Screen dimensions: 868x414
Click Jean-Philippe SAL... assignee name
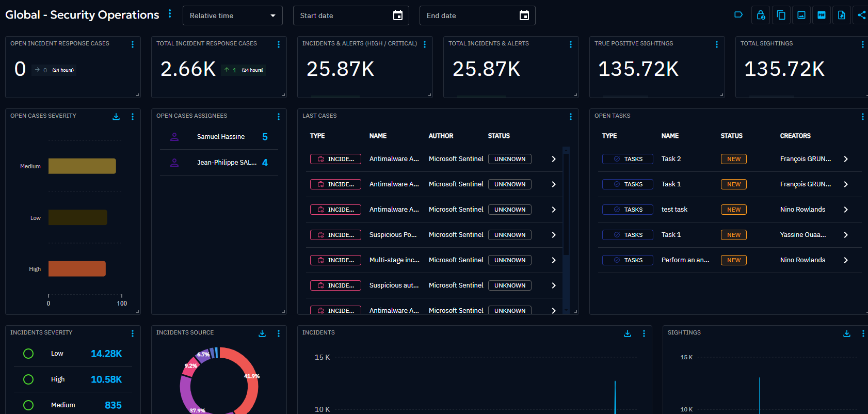[227, 163]
